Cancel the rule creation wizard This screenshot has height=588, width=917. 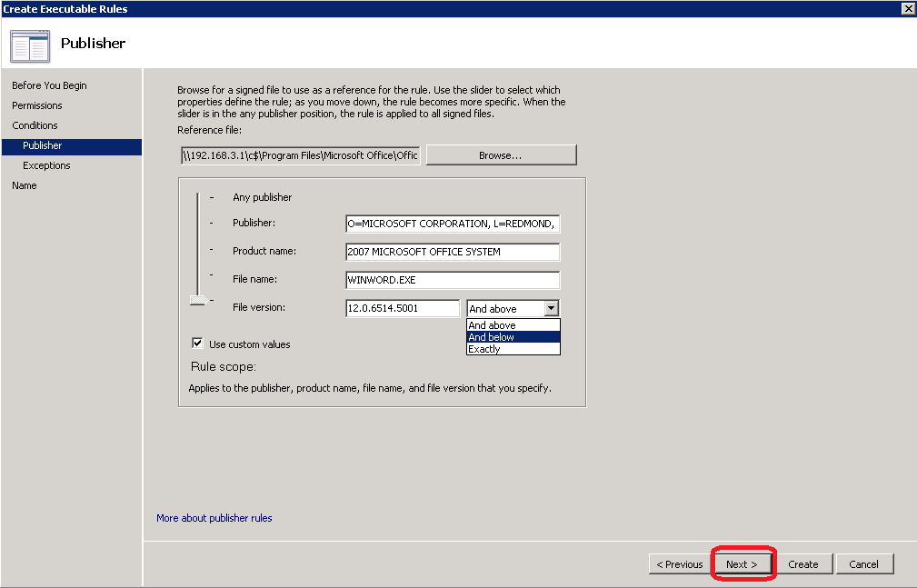(x=863, y=564)
